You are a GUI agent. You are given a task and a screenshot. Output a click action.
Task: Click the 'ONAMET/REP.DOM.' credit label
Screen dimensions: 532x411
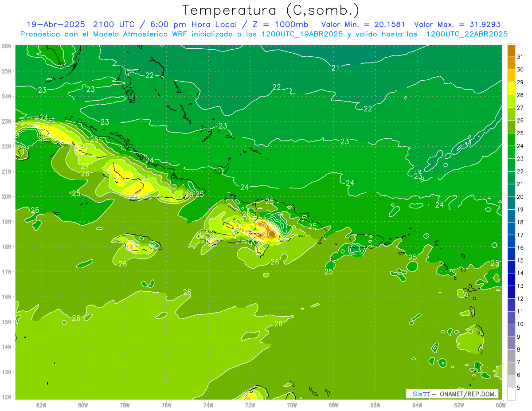tap(467, 394)
